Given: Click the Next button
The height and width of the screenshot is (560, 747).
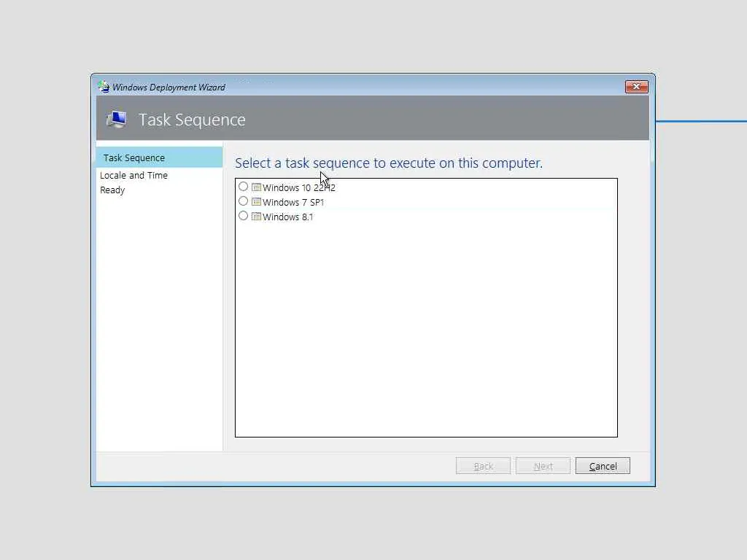Looking at the screenshot, I should (543, 466).
